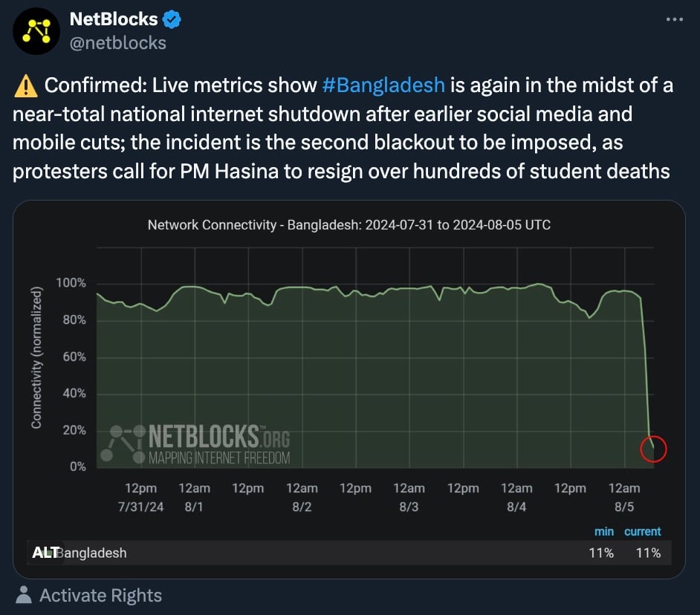Click the NetBlocks.org watermark logo in the chart
Viewport: 700px width, 615px height.
point(195,443)
